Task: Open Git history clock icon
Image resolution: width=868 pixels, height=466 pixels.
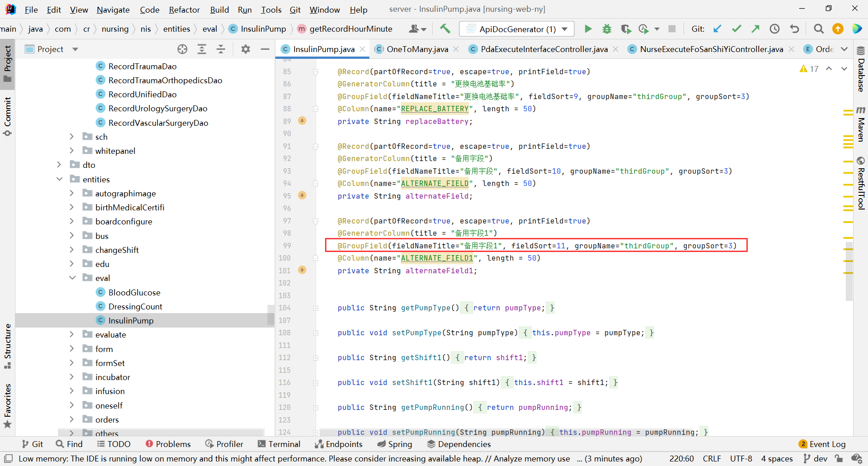Action: click(774, 29)
